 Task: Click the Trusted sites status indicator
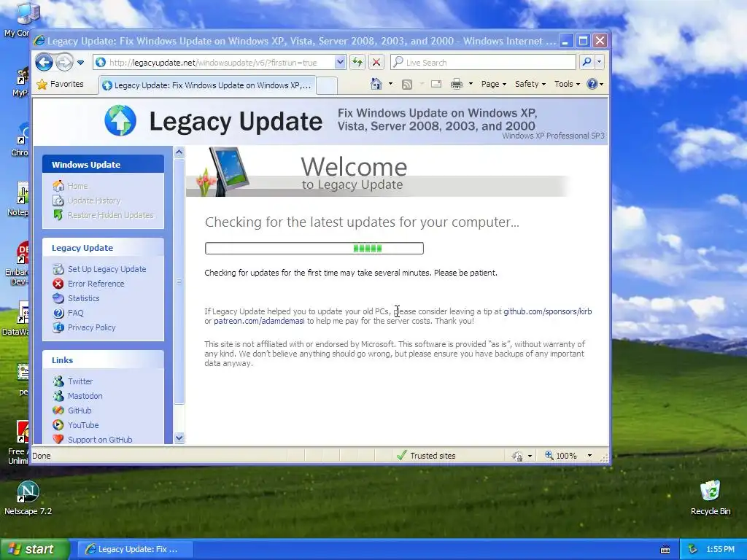[x=426, y=456]
